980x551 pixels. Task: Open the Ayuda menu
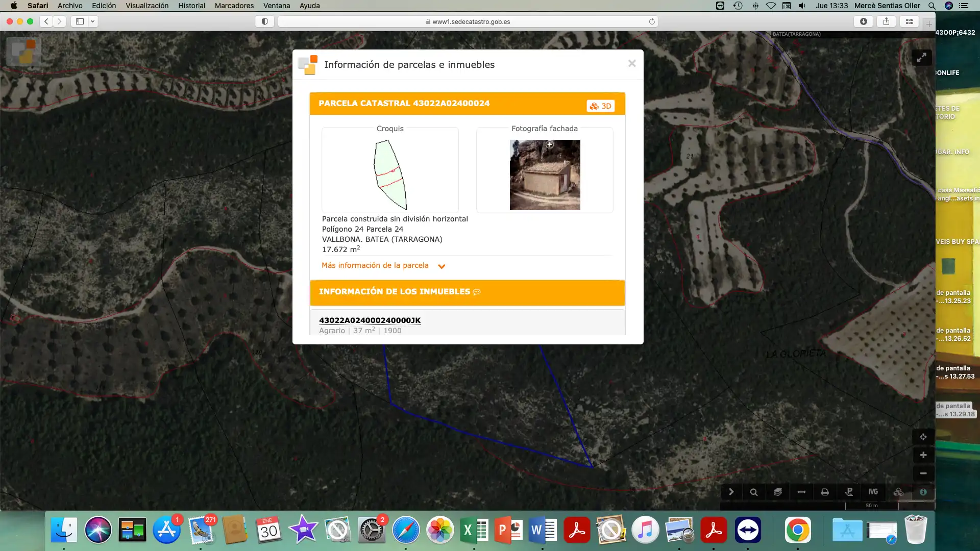tap(310, 6)
